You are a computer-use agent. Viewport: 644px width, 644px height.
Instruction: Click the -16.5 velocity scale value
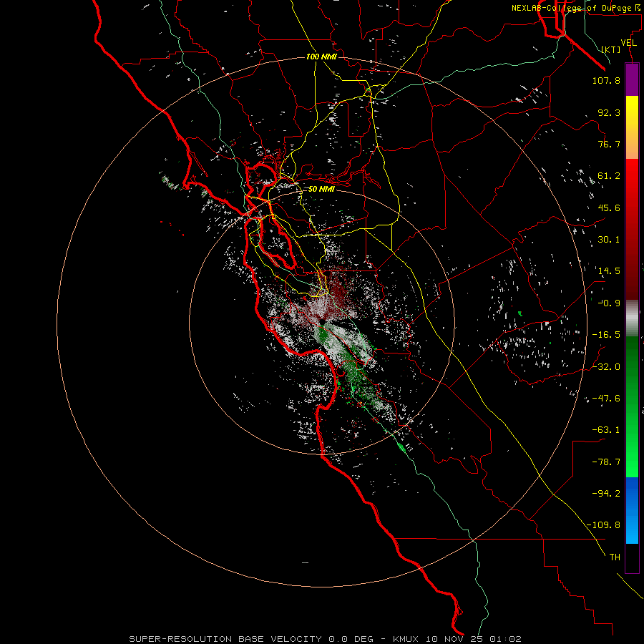(606, 335)
